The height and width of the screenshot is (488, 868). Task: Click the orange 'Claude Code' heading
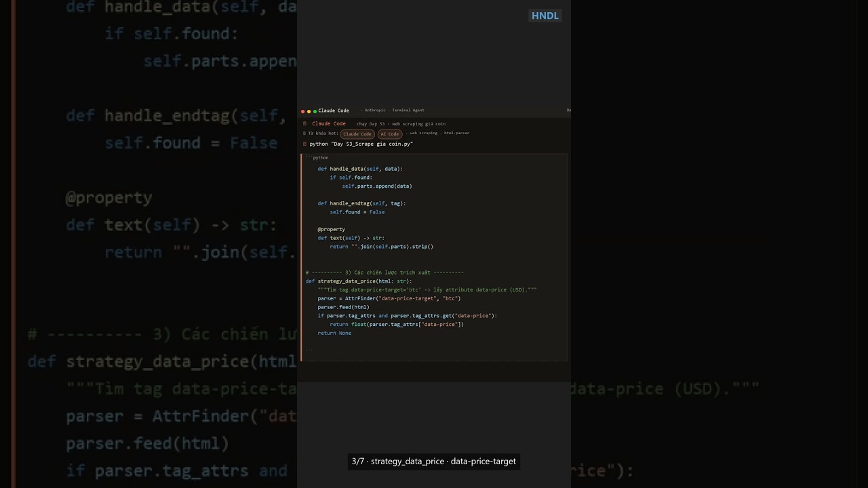click(x=329, y=124)
